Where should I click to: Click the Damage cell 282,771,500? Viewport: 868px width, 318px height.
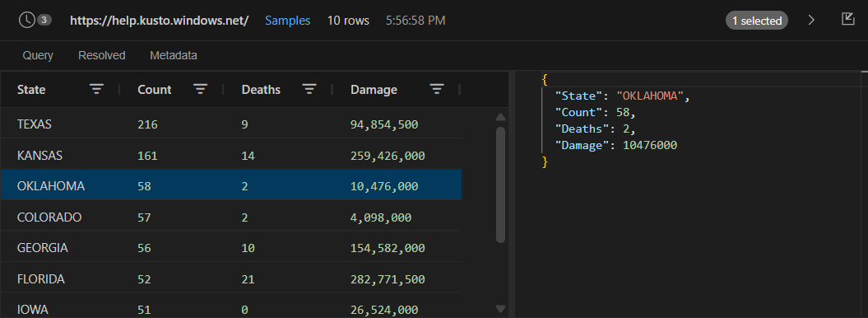pos(388,279)
